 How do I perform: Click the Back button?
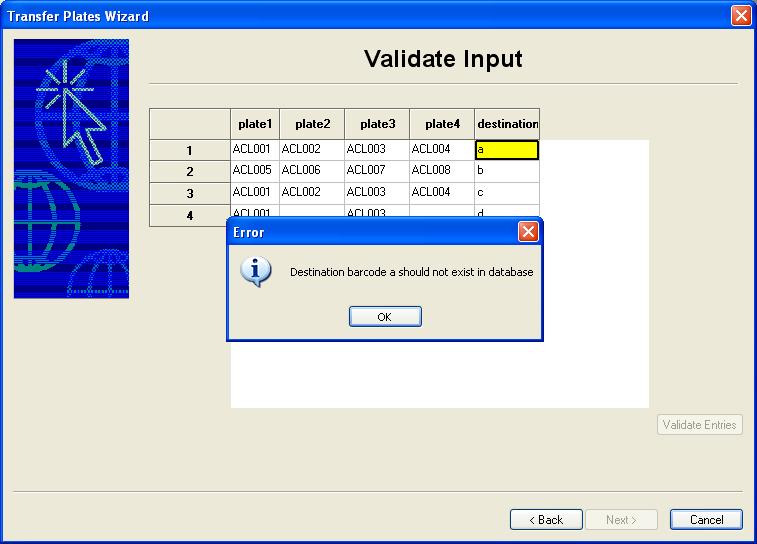pyautogui.click(x=546, y=520)
